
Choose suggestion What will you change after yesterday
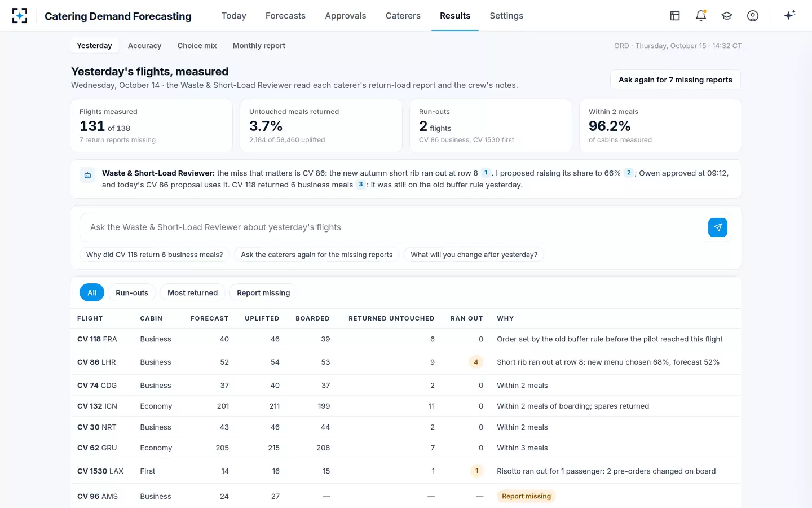point(474,255)
